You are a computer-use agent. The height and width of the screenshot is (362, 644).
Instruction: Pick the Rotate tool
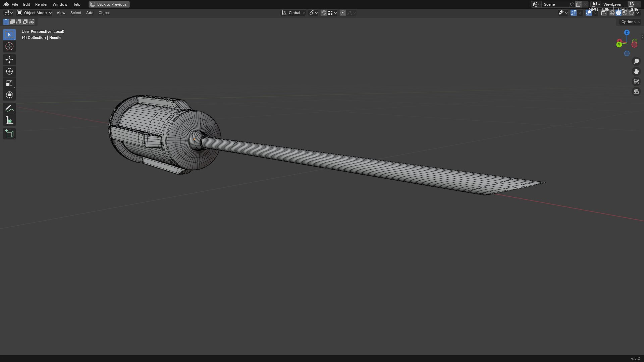(x=9, y=71)
